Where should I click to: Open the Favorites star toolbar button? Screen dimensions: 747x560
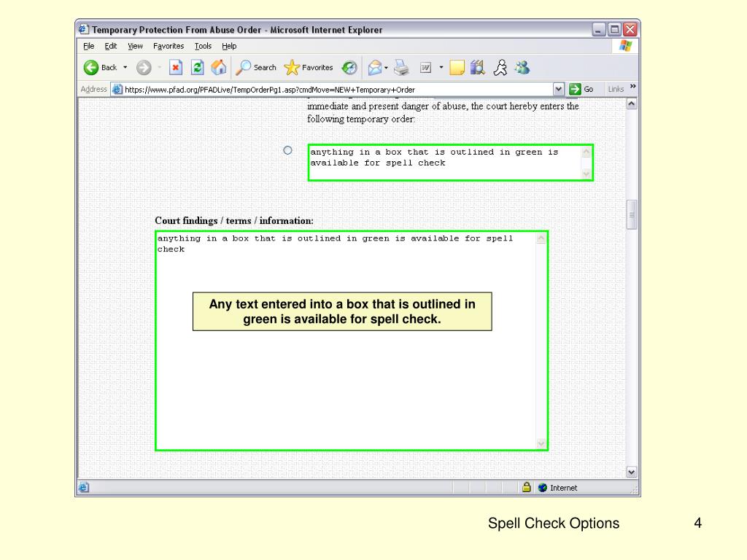tap(309, 68)
